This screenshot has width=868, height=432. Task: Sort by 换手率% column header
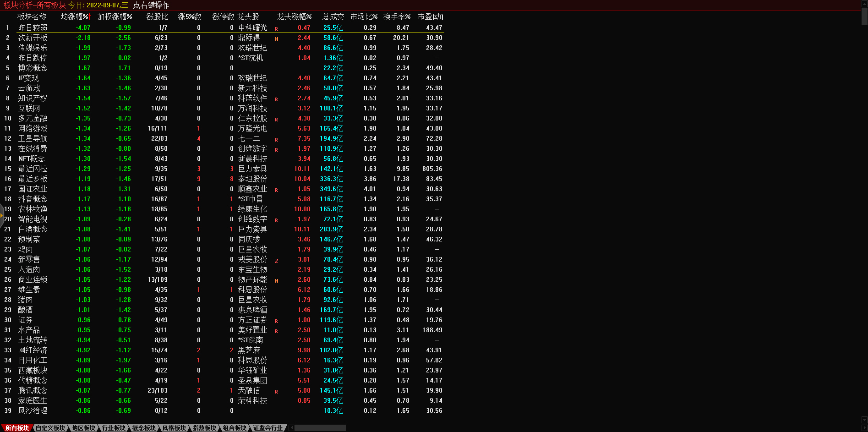pos(397,16)
